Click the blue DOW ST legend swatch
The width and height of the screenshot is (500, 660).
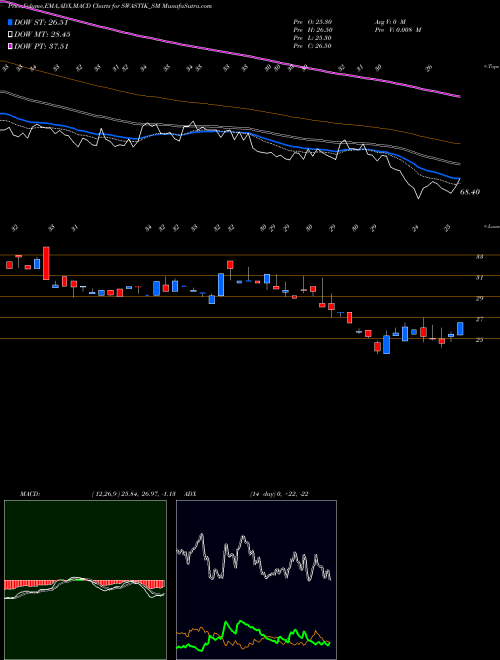(x=11, y=22)
